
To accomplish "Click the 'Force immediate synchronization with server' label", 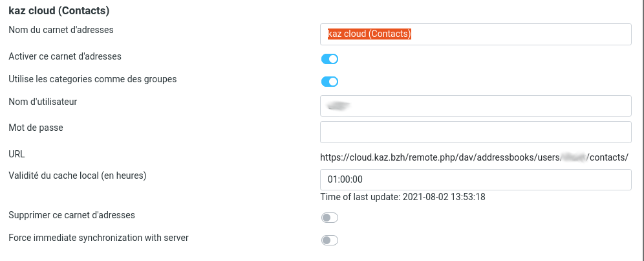I will tap(98, 238).
